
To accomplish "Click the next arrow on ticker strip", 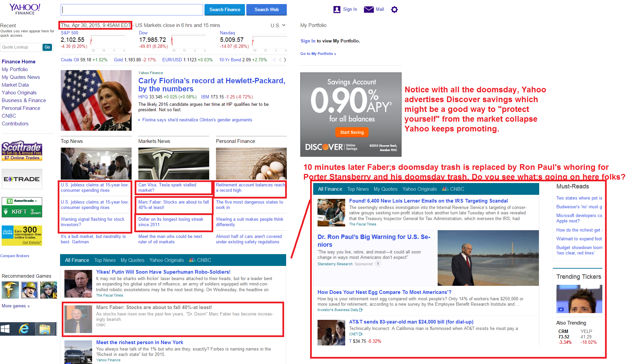I will tap(285, 60).
